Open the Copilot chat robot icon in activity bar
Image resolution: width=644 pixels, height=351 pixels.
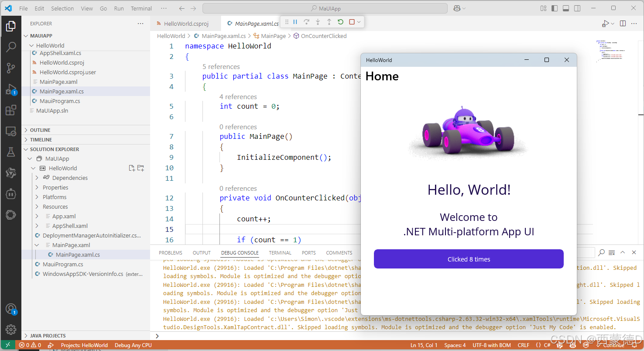[11, 193]
